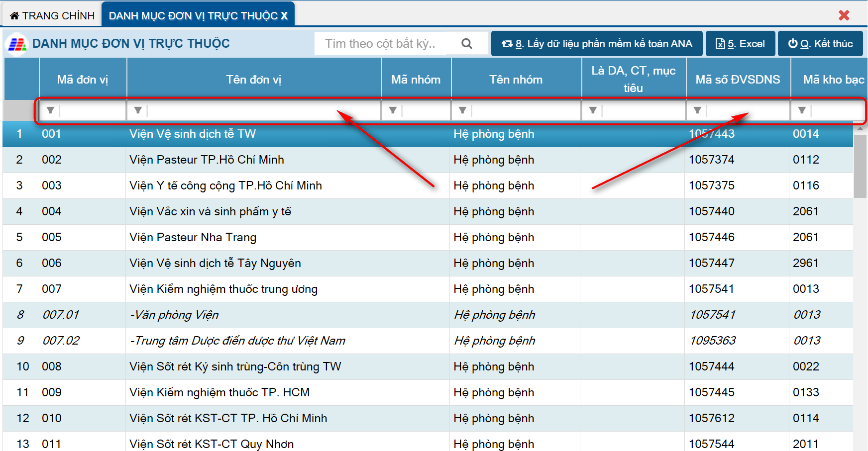Open filter funnel for Mã số ĐVSDNS column
This screenshot has width=868, height=451.
[x=697, y=110]
